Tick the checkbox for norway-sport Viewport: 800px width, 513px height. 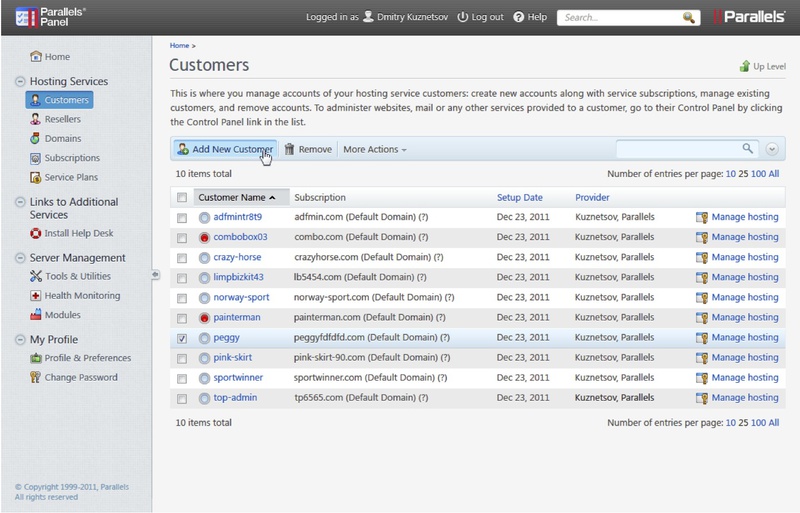[x=181, y=298]
